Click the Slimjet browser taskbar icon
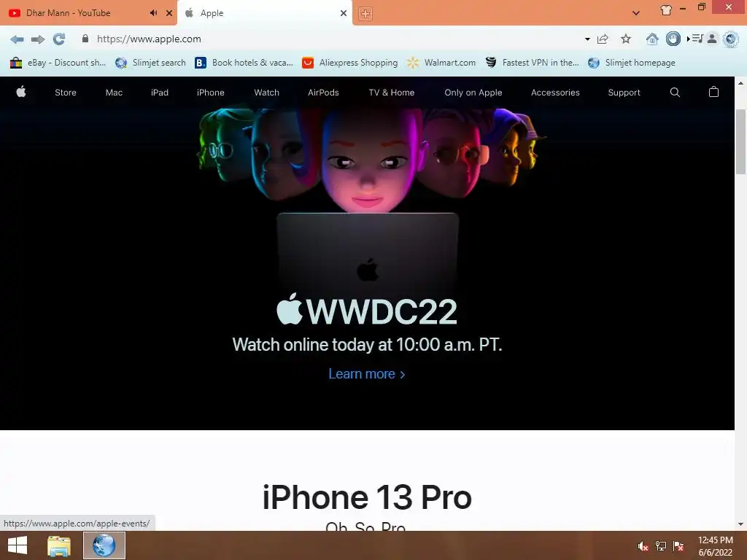The width and height of the screenshot is (747, 560). [104, 545]
